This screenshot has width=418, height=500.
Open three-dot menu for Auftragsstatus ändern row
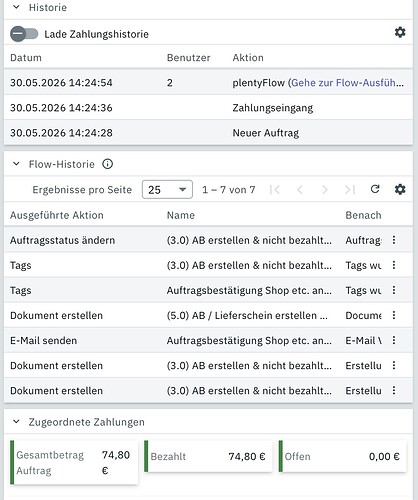tap(394, 240)
